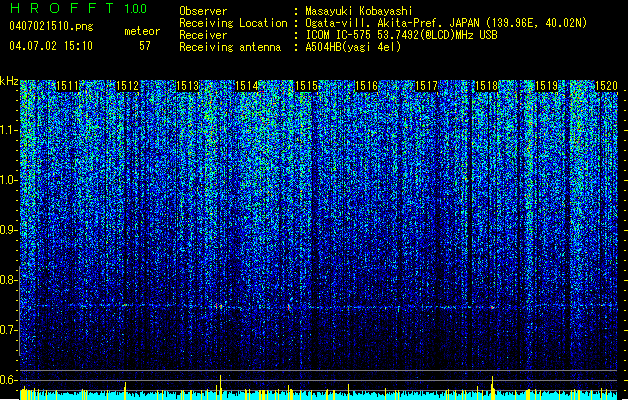Click the Observer label
Image resolution: width=629 pixels, height=400 pixels.
pyautogui.click(x=203, y=11)
